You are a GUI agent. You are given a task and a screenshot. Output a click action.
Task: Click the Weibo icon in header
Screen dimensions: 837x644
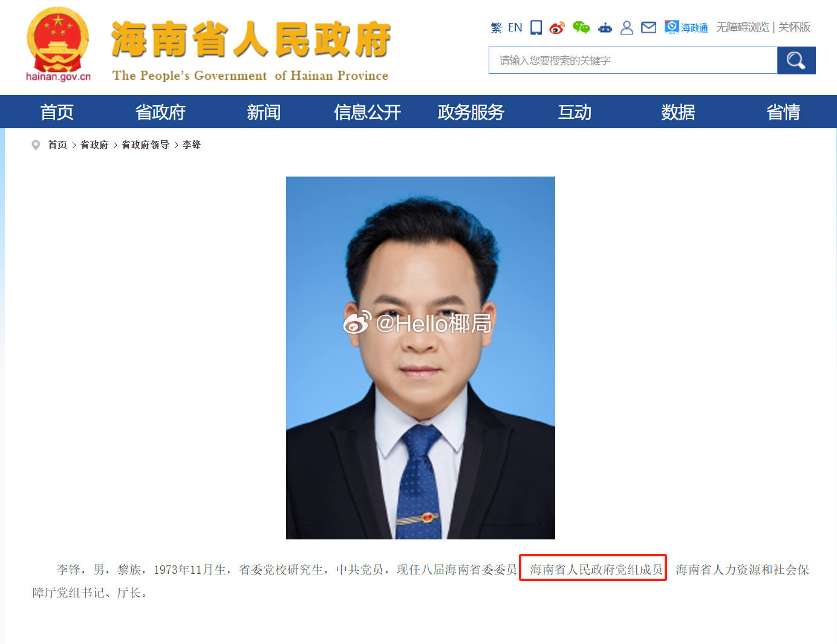(x=557, y=28)
